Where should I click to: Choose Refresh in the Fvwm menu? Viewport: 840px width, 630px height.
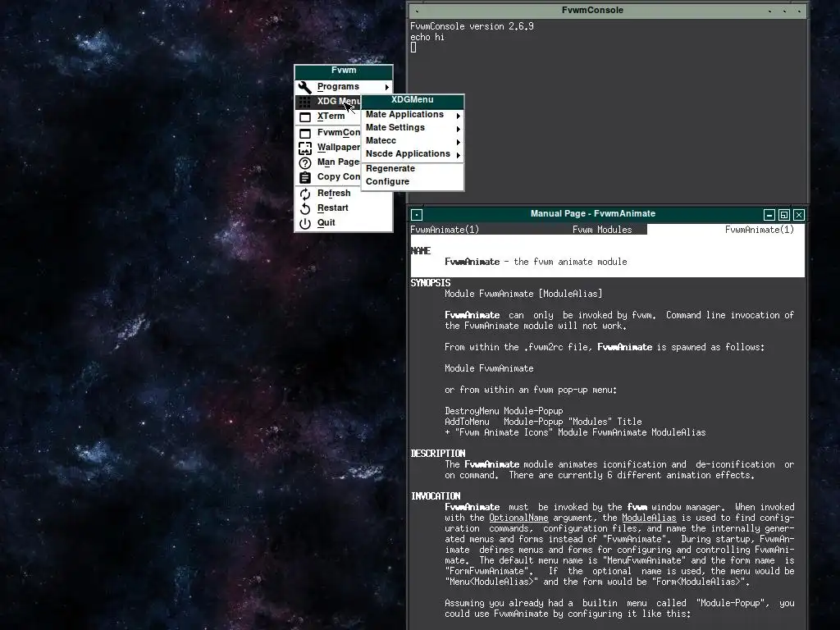pos(344,194)
